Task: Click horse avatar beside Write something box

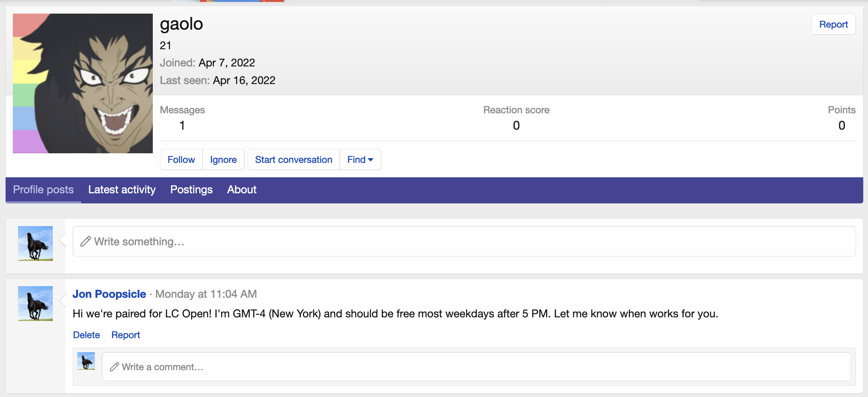Action: (x=35, y=243)
